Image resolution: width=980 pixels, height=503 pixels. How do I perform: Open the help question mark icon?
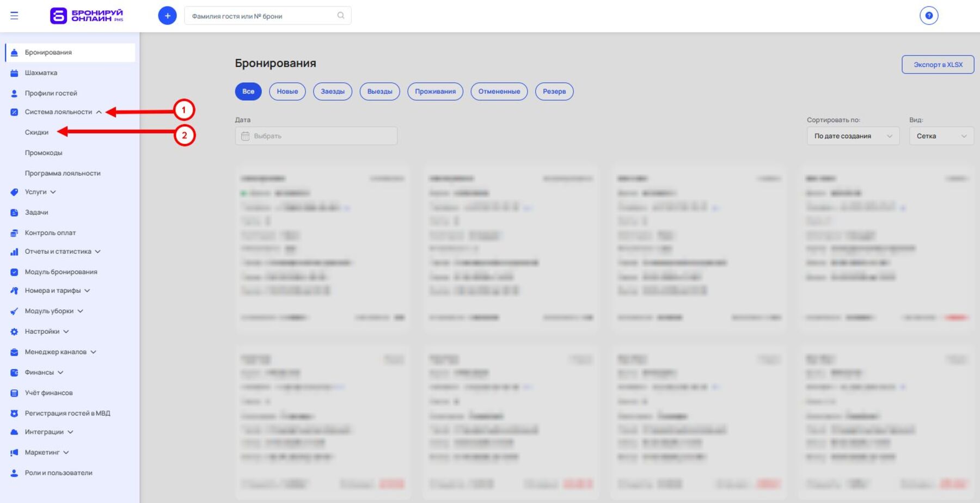pos(929,16)
